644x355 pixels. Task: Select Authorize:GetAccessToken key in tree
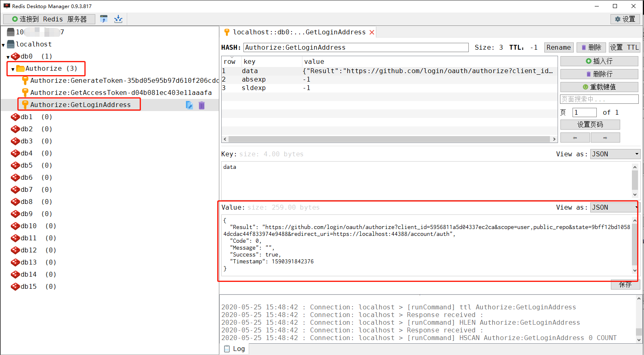point(120,93)
